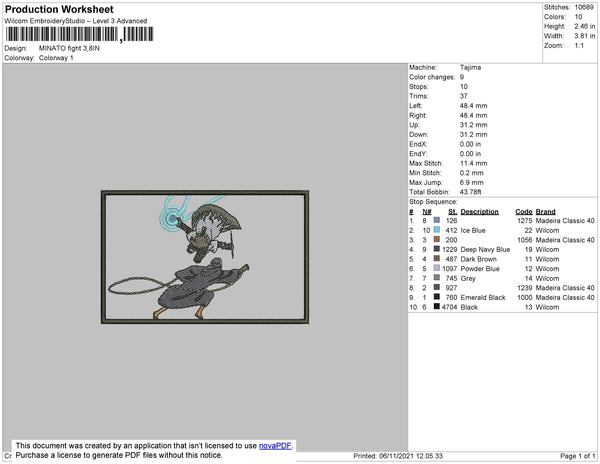The image size is (600, 464).
Task: Click the Width value '3.81 in'
Action: click(x=585, y=36)
